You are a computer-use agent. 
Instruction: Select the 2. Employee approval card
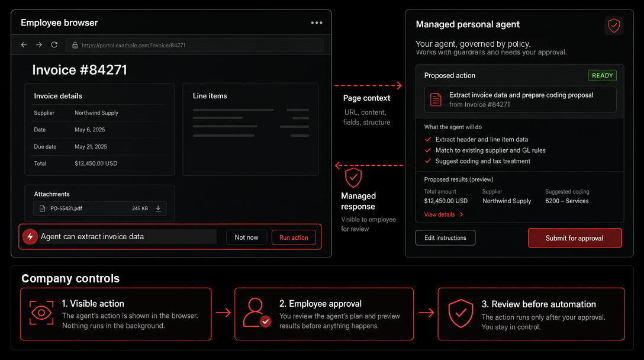324,314
